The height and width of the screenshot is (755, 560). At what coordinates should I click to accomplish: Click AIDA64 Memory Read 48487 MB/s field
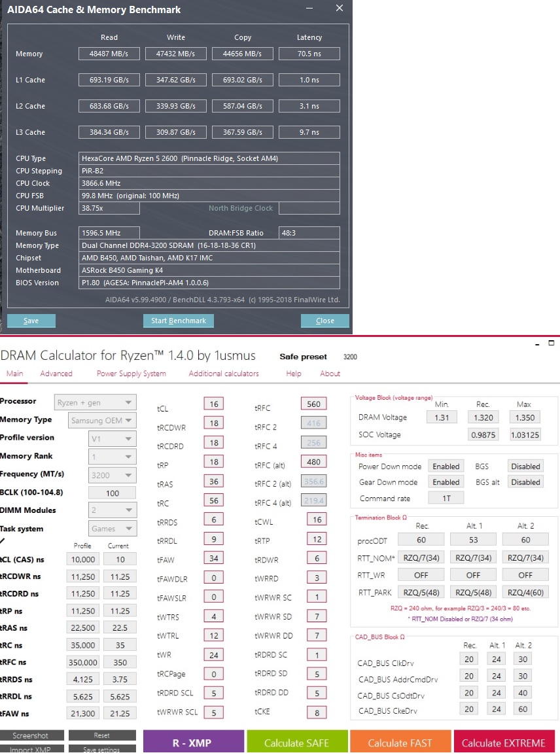(109, 54)
